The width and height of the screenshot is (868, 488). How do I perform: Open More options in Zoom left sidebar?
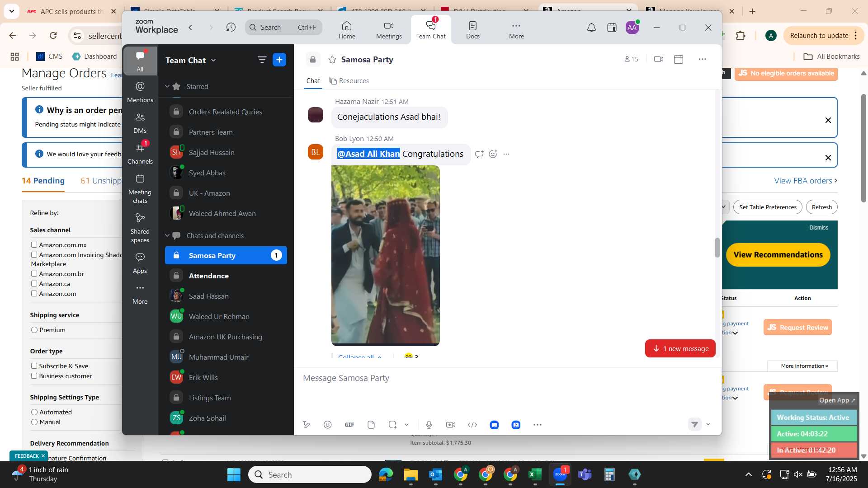pyautogui.click(x=140, y=294)
